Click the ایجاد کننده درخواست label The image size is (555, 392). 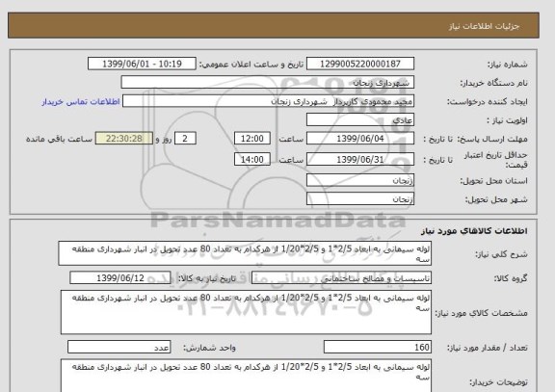point(487,102)
